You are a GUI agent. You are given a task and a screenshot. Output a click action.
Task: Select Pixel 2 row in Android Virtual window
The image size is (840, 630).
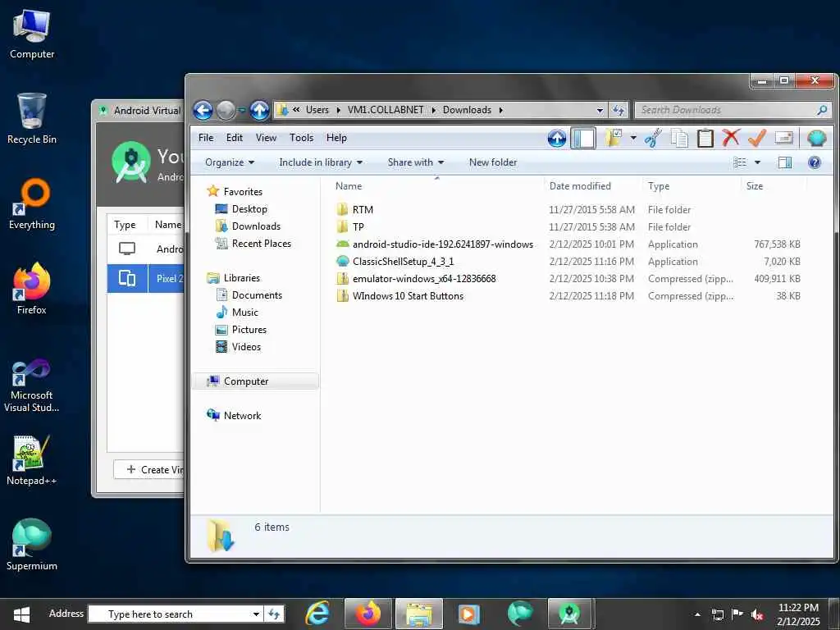click(x=146, y=279)
